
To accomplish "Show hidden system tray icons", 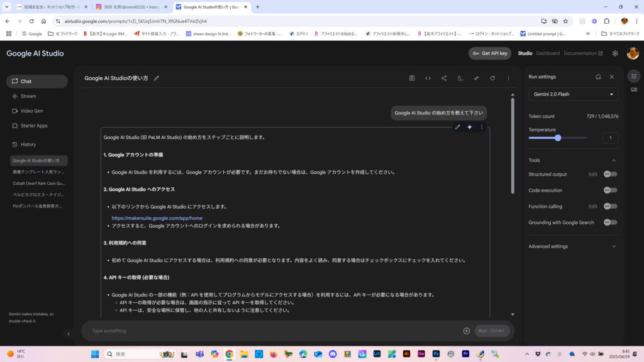I will click(526, 354).
